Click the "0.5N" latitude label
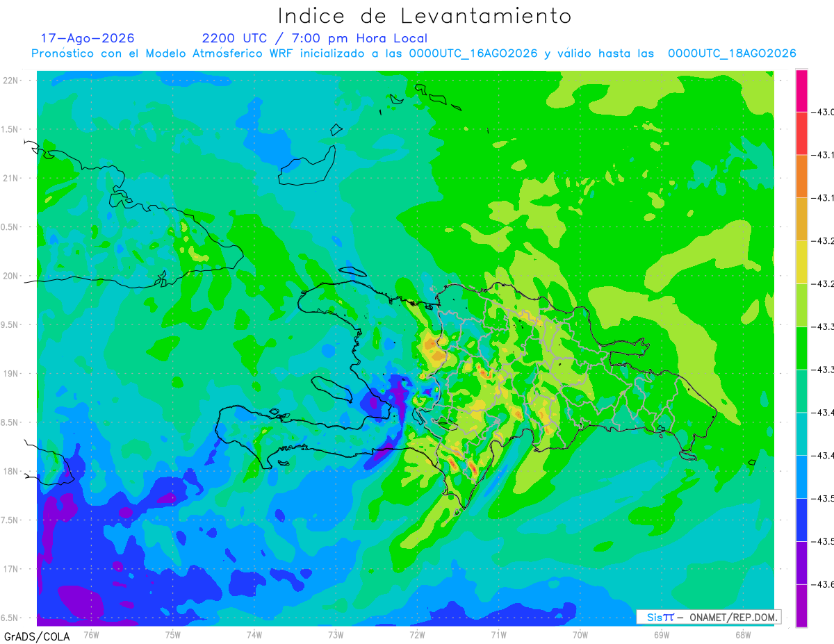 [x=10, y=227]
